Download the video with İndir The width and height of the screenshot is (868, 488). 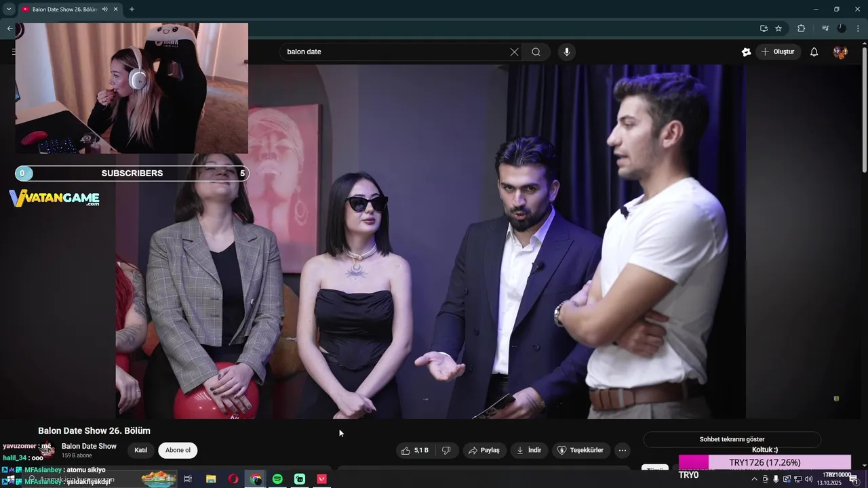tap(529, 450)
